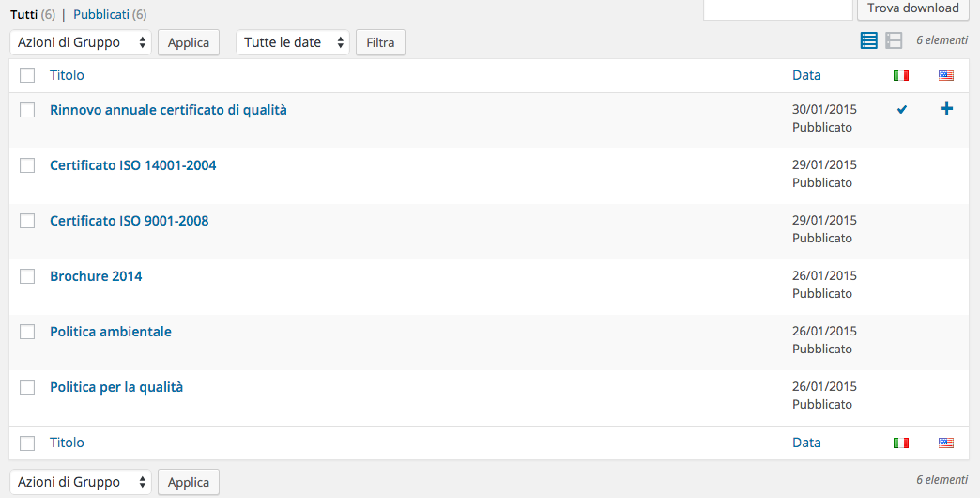This screenshot has height=498, width=980.
Task: Sort by Data column header
Action: [x=806, y=75]
